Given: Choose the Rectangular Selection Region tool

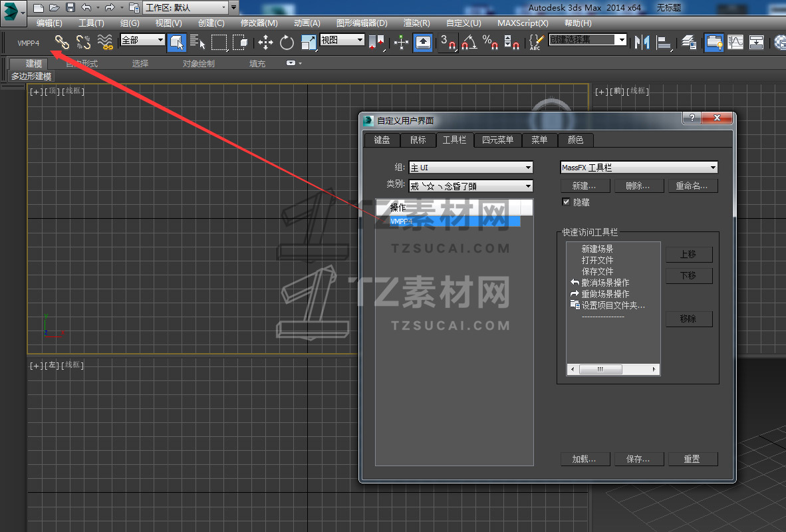Looking at the screenshot, I should point(219,43).
